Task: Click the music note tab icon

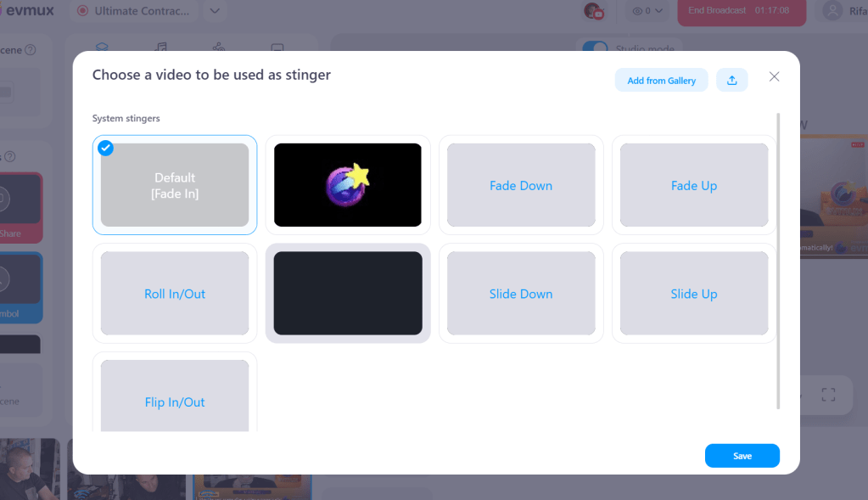Action: click(160, 47)
